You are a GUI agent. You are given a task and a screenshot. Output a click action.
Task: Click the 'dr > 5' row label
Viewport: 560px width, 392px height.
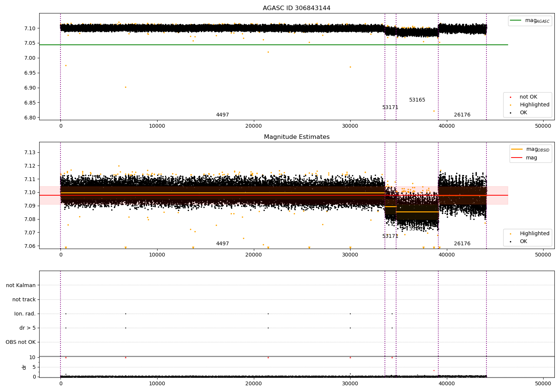(x=28, y=328)
